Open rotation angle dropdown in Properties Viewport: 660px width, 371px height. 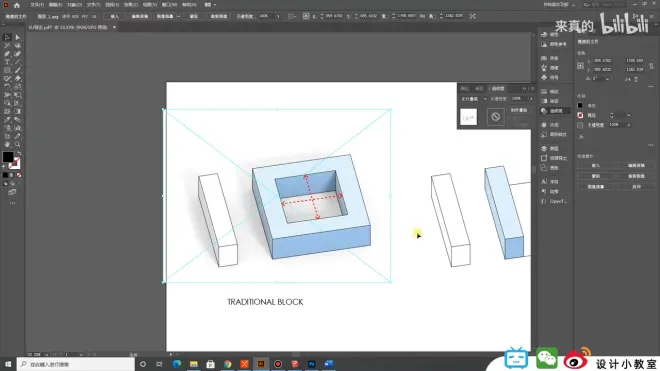pos(607,79)
